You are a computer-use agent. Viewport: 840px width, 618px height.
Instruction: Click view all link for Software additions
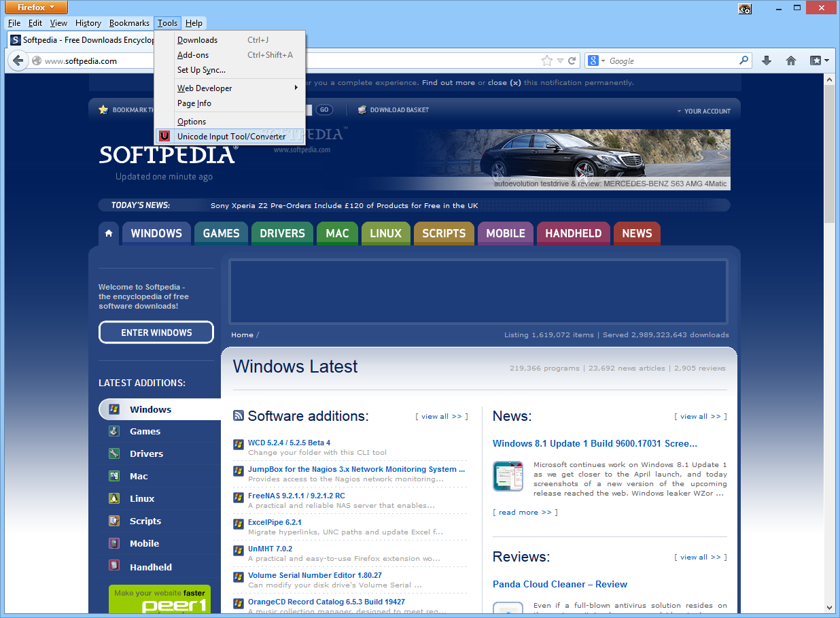tap(442, 417)
